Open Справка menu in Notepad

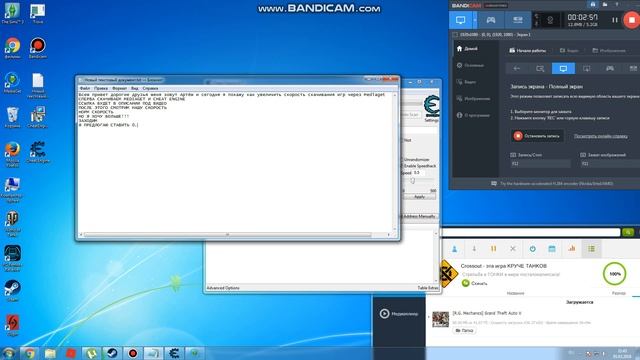[150, 88]
